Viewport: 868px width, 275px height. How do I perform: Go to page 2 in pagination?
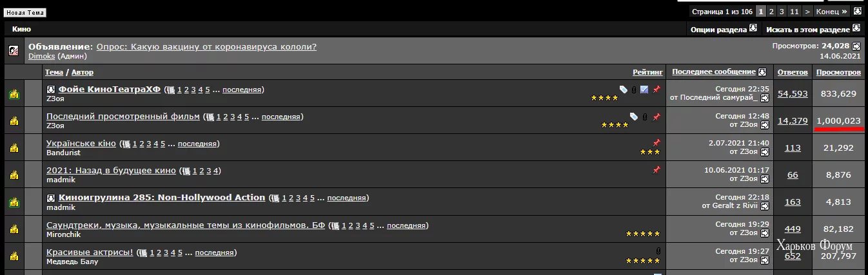click(x=771, y=12)
